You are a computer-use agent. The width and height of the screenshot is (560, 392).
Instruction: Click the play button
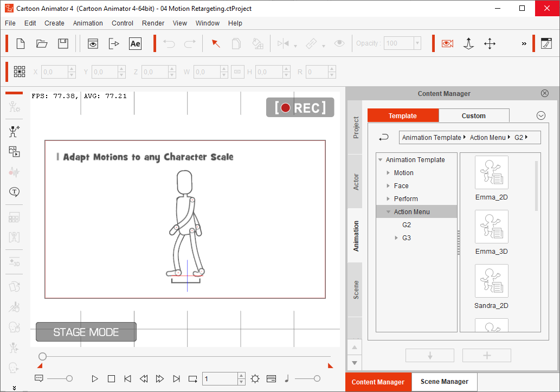tap(95, 379)
